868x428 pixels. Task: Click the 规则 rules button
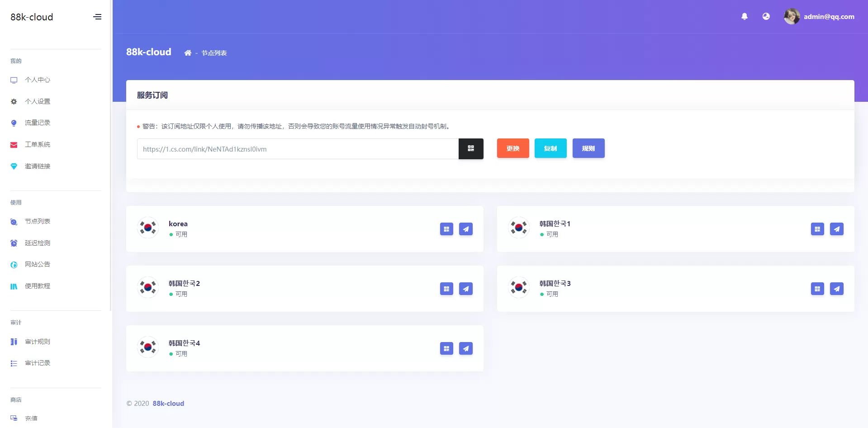pyautogui.click(x=588, y=148)
